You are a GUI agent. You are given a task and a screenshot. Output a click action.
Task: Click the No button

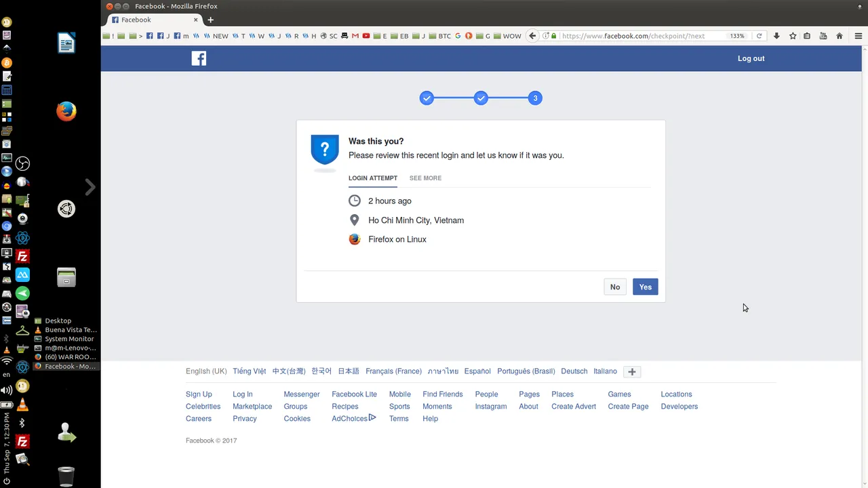(x=614, y=287)
